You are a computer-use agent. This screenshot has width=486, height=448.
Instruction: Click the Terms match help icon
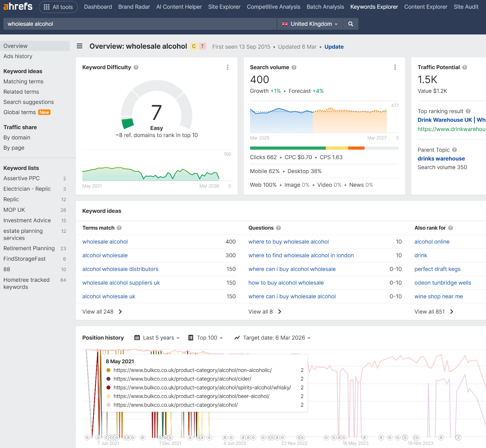(x=119, y=228)
